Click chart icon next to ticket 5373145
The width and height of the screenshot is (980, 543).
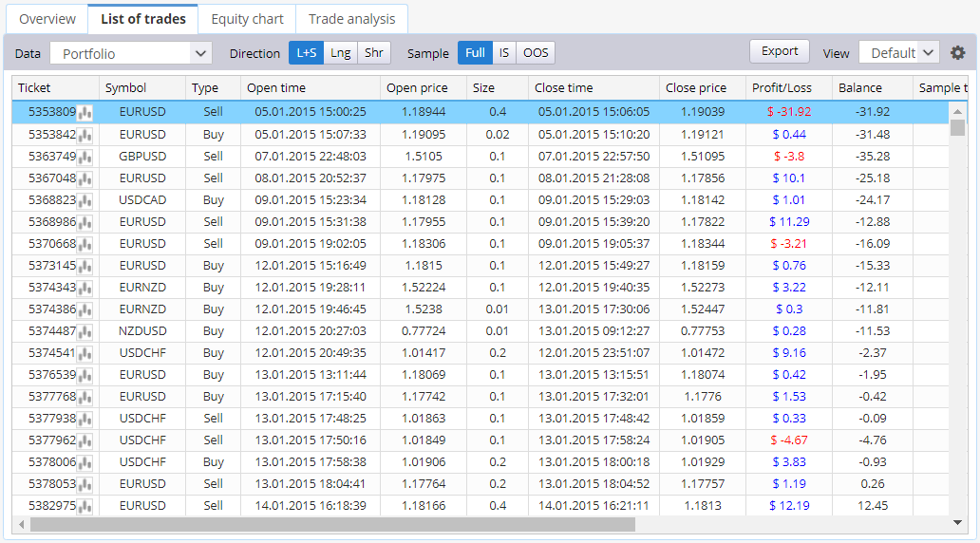coord(85,266)
